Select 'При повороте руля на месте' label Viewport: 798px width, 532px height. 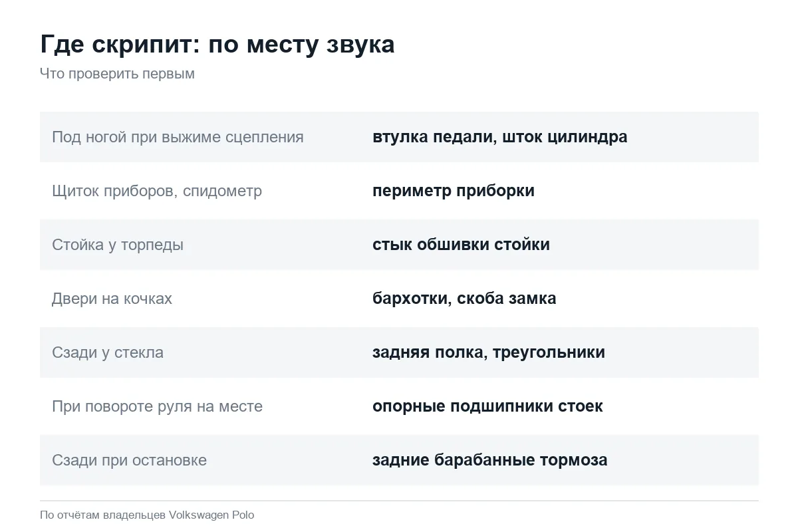157,406
